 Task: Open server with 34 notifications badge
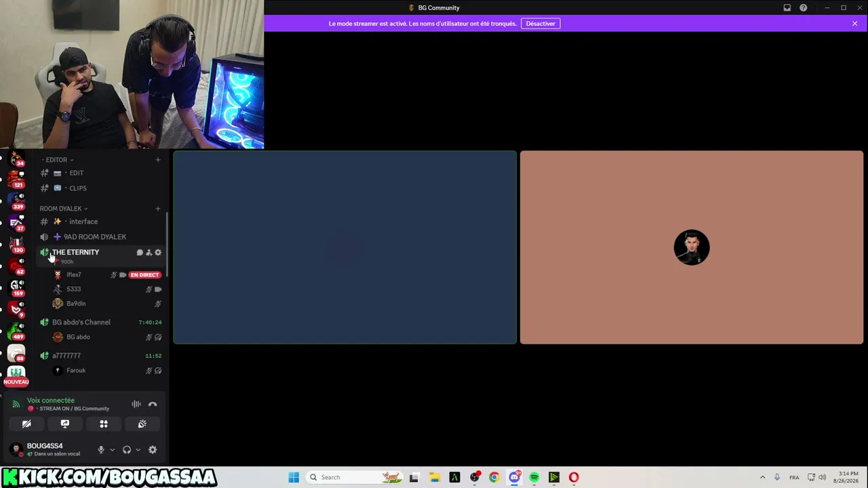point(16,160)
